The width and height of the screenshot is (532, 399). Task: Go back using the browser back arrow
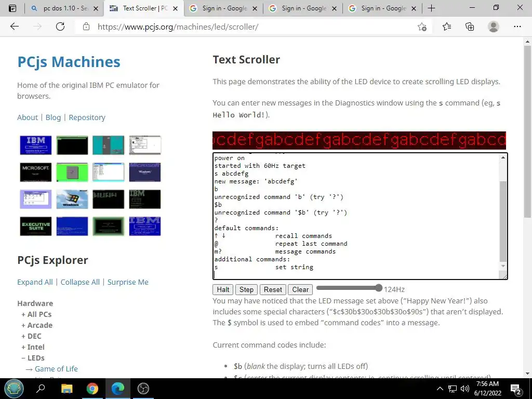[x=14, y=26]
